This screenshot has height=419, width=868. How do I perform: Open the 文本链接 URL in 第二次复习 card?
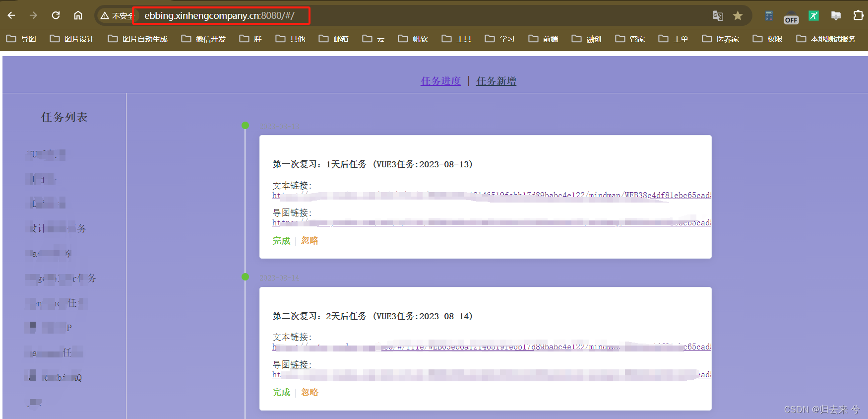(492, 347)
